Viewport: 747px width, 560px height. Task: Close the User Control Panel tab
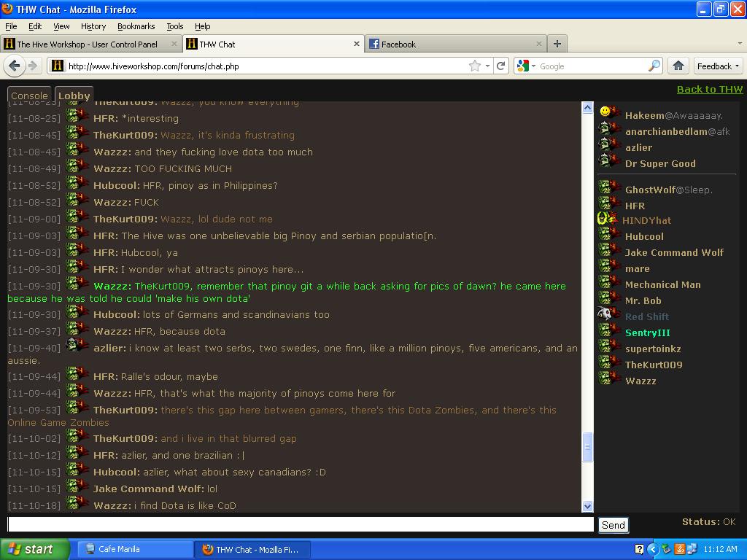tap(174, 44)
